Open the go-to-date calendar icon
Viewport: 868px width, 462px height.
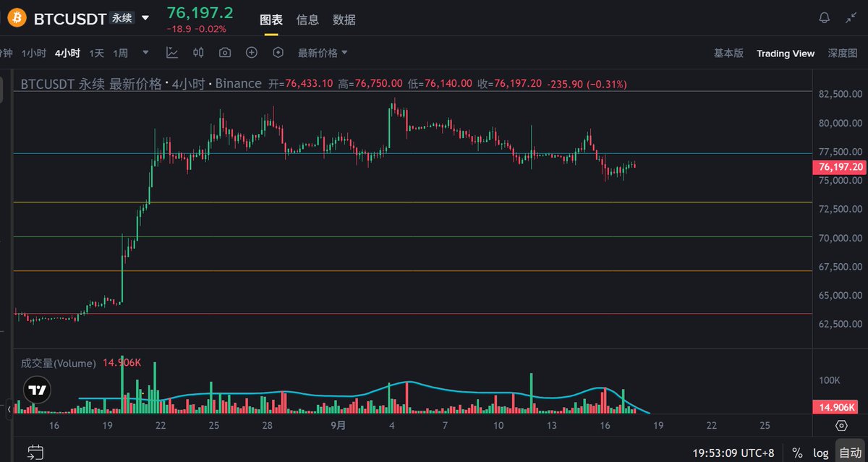[35, 453]
